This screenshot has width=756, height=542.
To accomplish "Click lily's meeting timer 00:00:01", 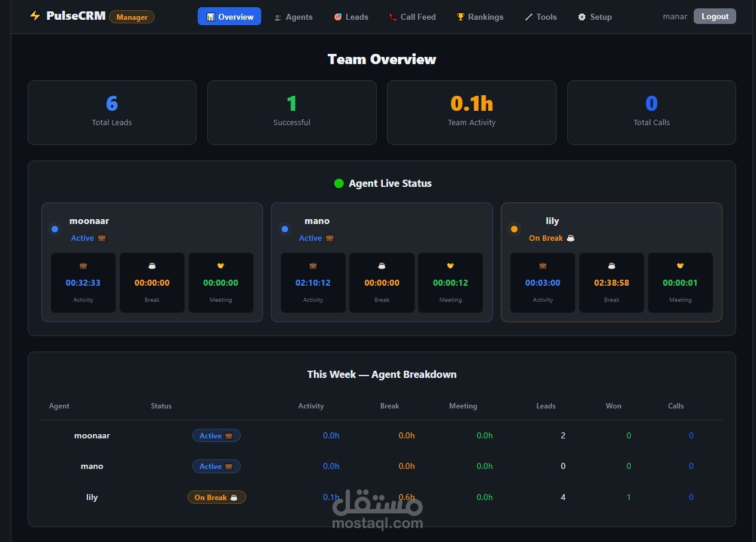I will tap(681, 283).
